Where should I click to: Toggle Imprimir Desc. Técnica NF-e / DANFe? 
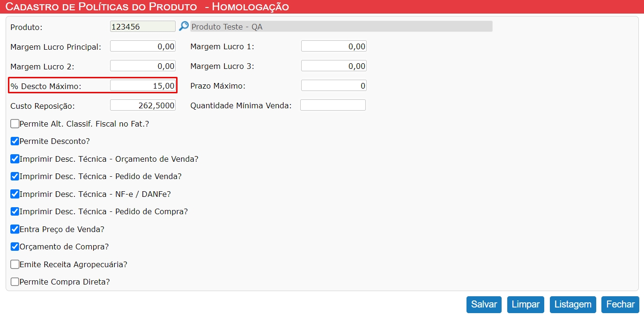pos(15,194)
